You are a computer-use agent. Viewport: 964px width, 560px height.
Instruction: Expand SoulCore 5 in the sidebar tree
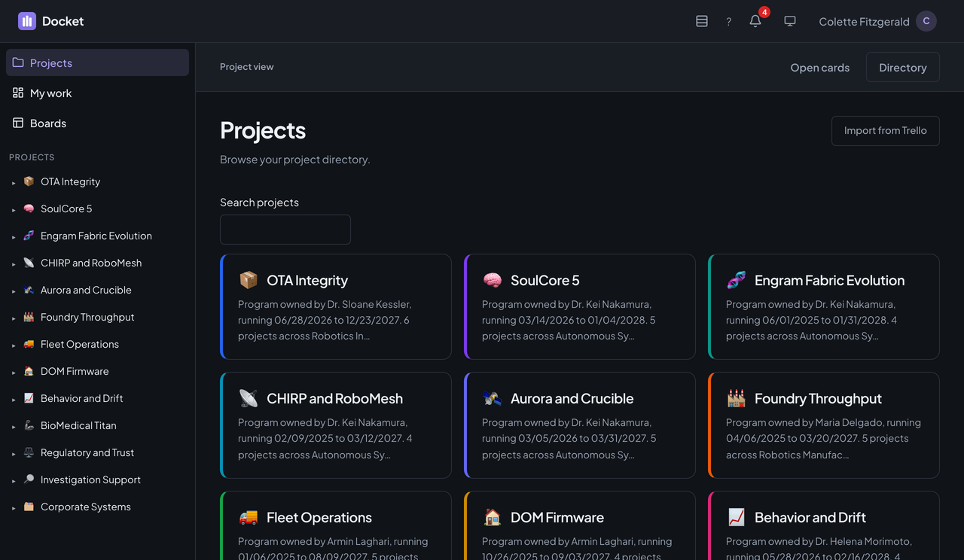pos(14,210)
